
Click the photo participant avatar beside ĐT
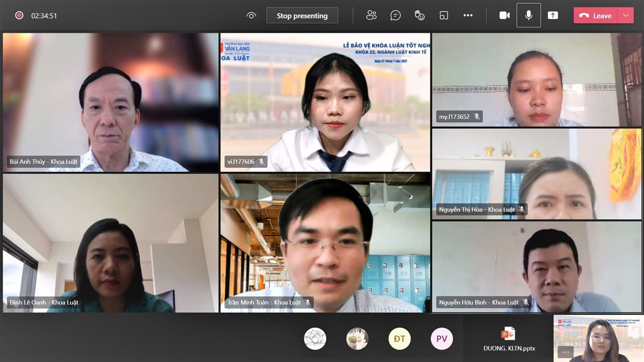click(357, 339)
